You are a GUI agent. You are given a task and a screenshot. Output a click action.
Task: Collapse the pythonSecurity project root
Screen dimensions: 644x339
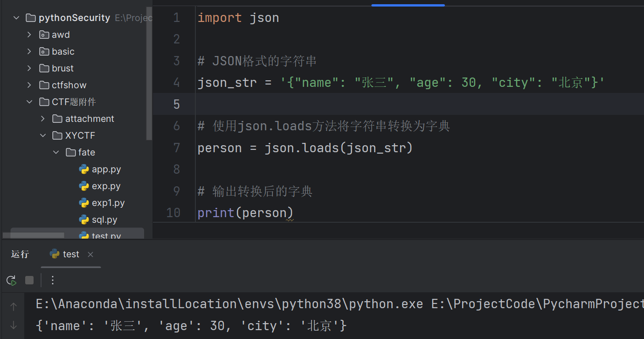(16, 18)
